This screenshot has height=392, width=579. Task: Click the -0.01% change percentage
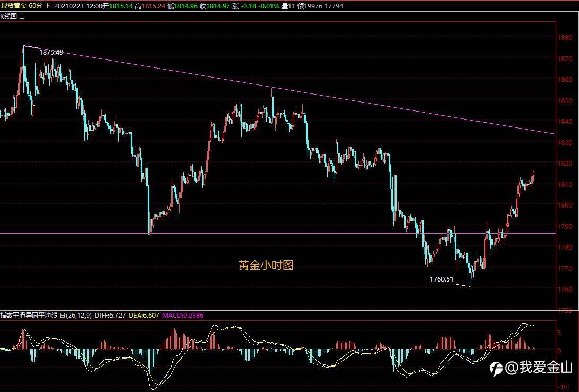pos(269,6)
